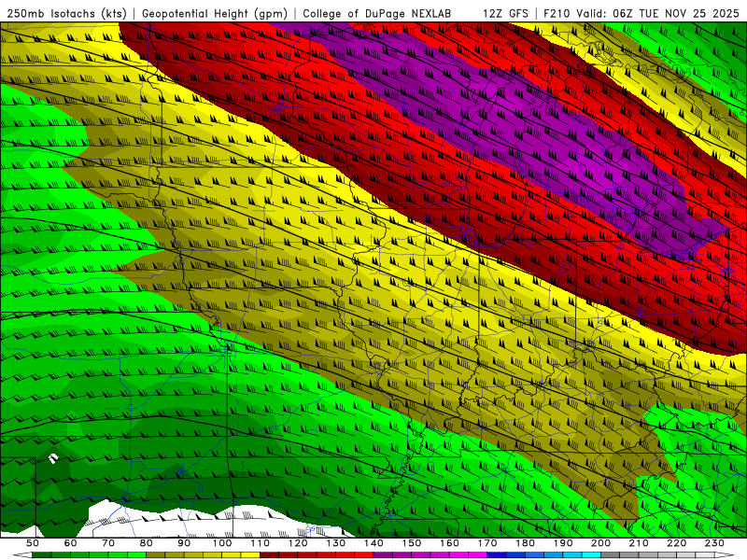The image size is (747, 560).
Task: Click the 'College of DuPage NEXLAB' label
Action: [x=377, y=13]
